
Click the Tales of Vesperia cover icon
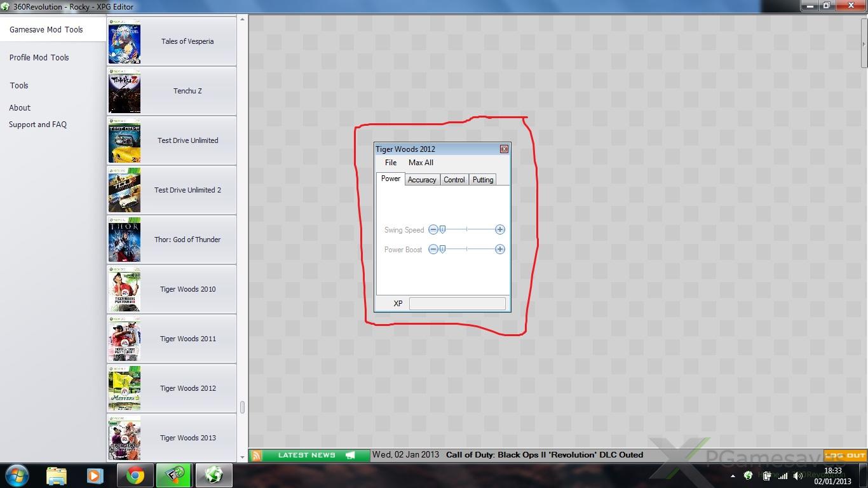pyautogui.click(x=125, y=42)
